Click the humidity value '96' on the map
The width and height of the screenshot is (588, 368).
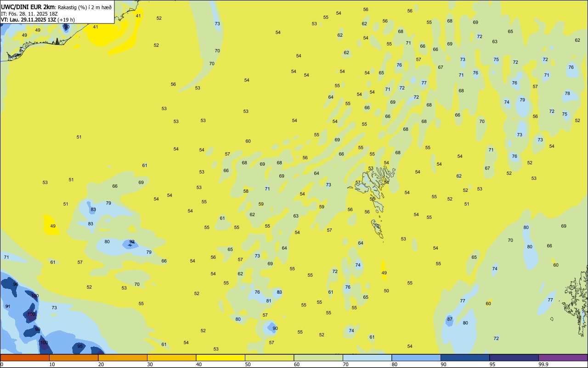coord(16,284)
